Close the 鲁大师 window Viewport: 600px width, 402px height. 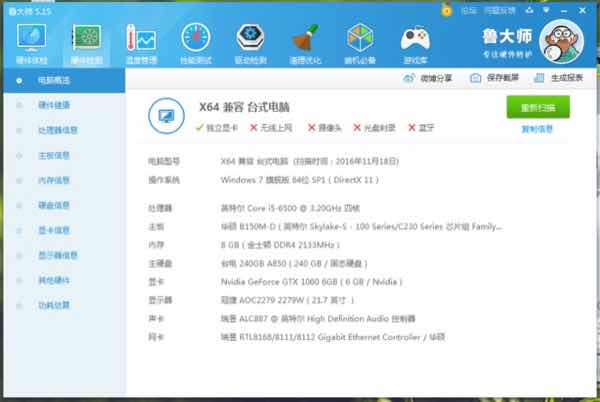(x=582, y=11)
